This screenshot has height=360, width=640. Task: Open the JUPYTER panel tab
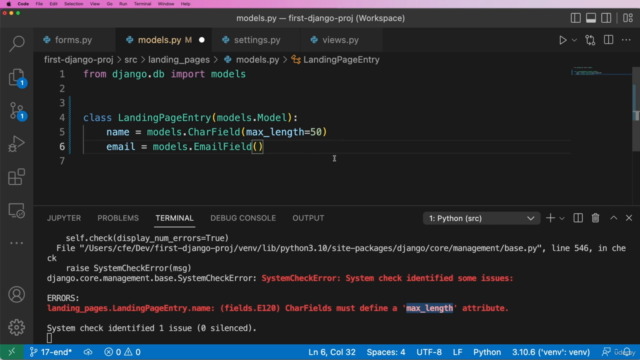point(64,218)
